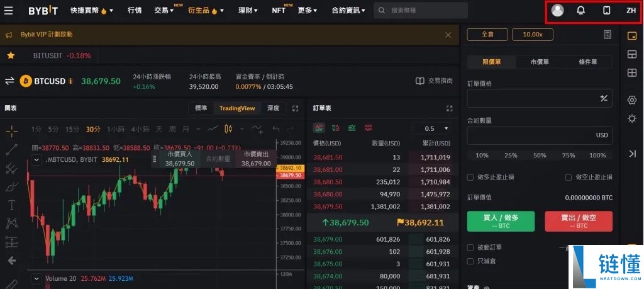Click the ZH language selector

[631, 11]
